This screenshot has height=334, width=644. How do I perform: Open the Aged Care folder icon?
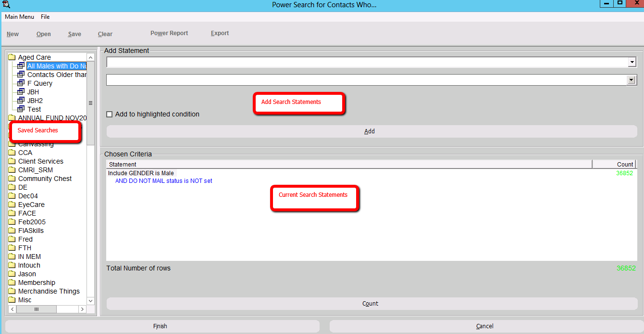coord(12,57)
